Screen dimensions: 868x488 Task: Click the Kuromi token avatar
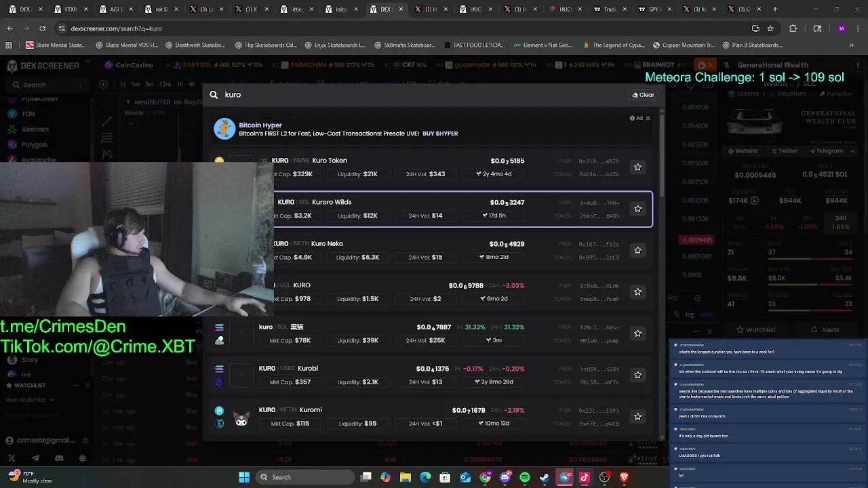pyautogui.click(x=241, y=418)
